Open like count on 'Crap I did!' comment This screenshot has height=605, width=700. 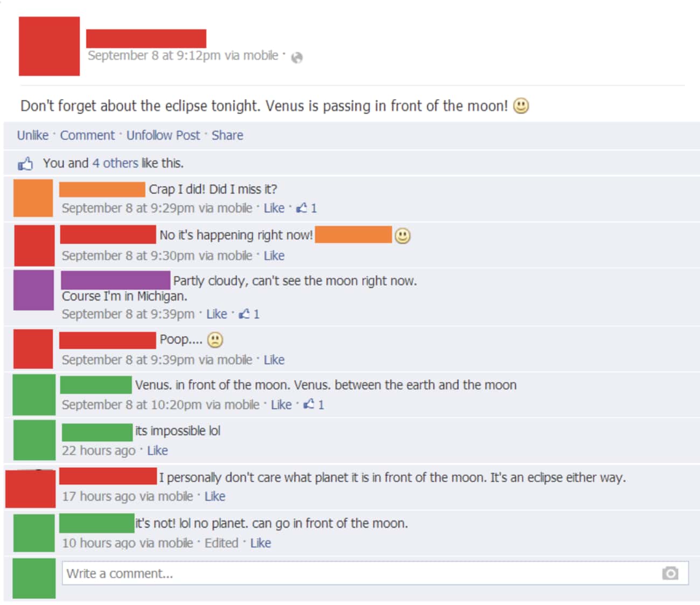(x=307, y=208)
